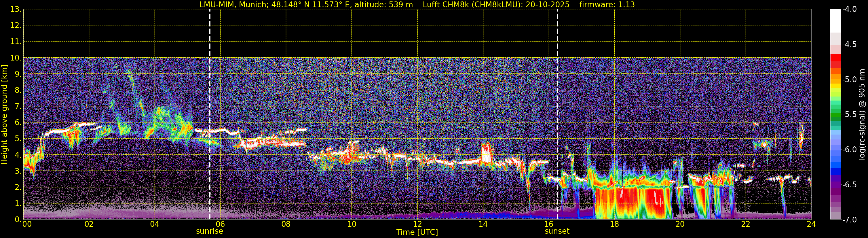This screenshot has height=238, width=868.
Task: Click the '-6.0' colorbar tick label
Action: 850,150
